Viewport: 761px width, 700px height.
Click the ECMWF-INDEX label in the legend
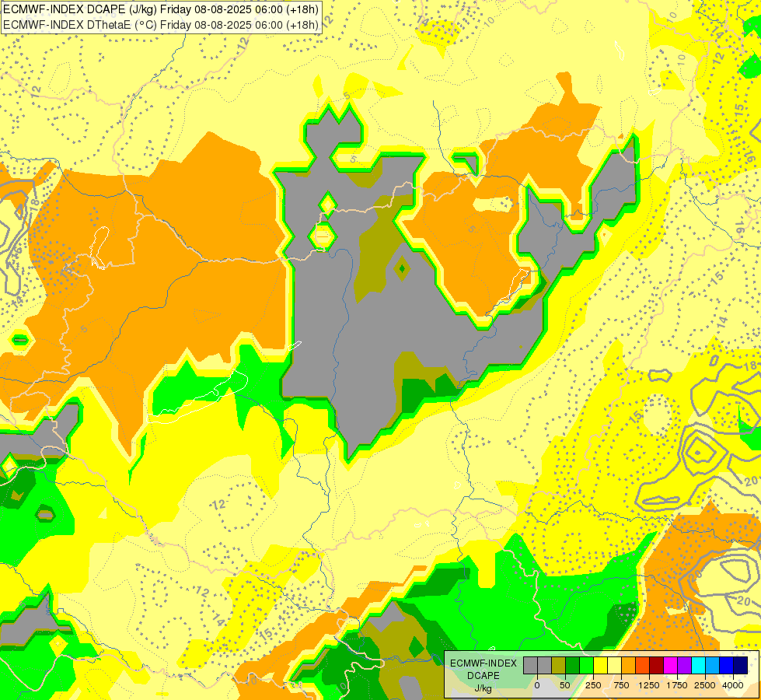[x=483, y=663]
